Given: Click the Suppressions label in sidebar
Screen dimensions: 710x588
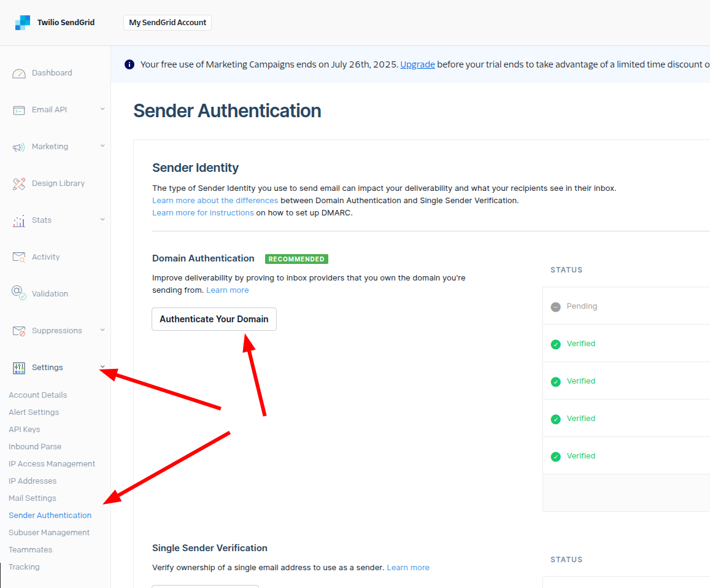Looking at the screenshot, I should tap(56, 331).
